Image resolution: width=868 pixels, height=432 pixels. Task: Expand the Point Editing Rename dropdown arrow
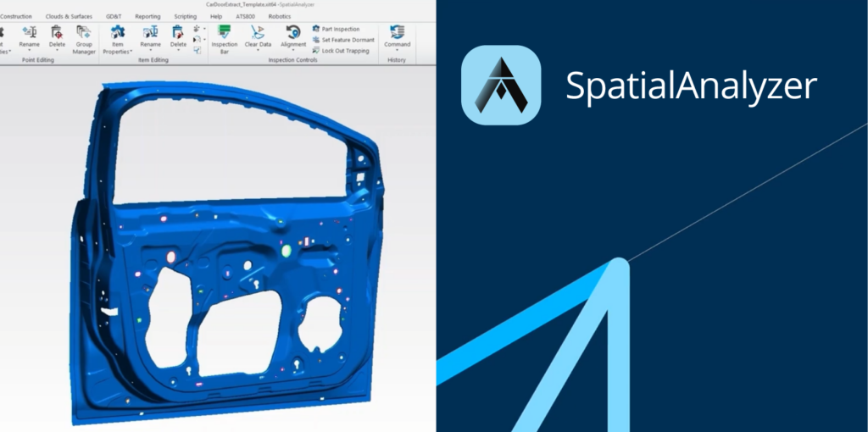30,51
